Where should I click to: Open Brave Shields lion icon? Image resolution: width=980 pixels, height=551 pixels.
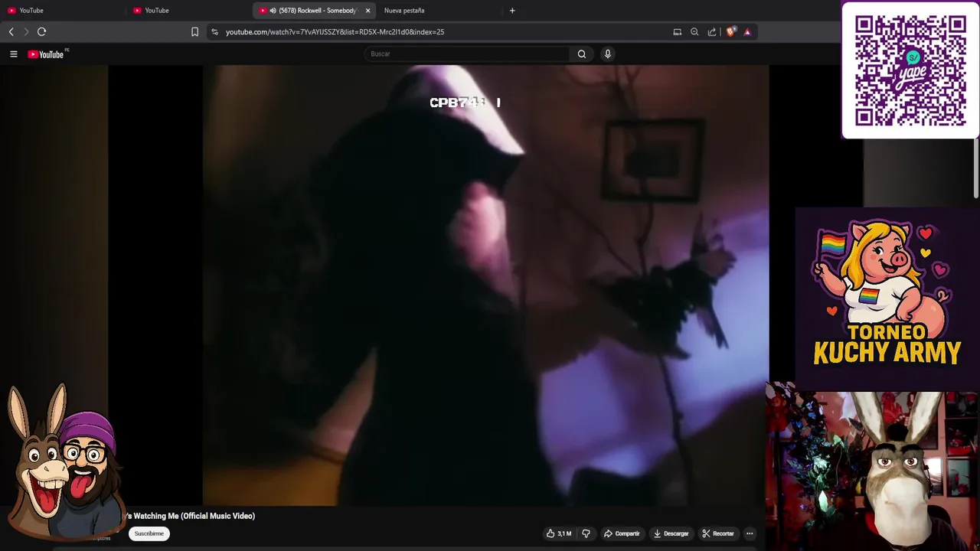pyautogui.click(x=730, y=31)
